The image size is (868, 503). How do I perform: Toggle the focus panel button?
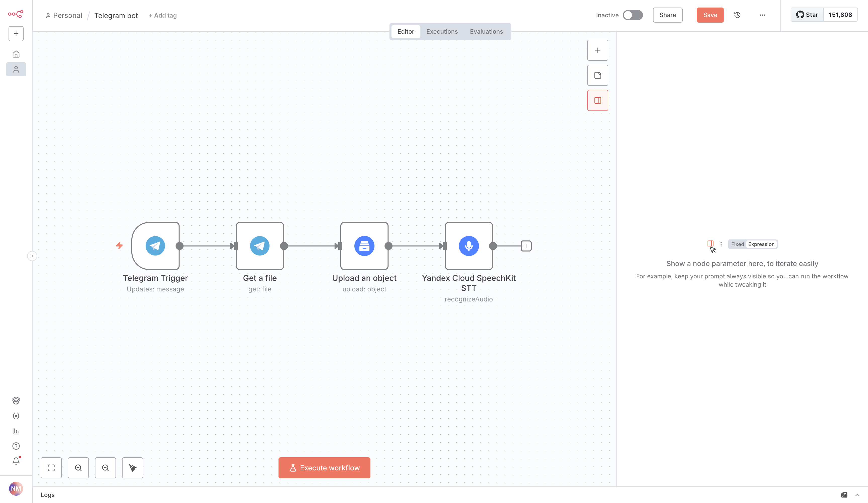[x=597, y=101]
